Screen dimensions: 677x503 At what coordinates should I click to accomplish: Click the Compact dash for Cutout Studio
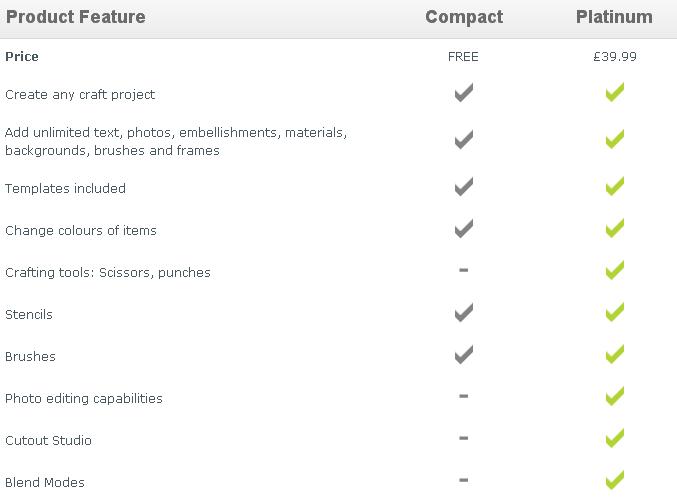(x=463, y=438)
